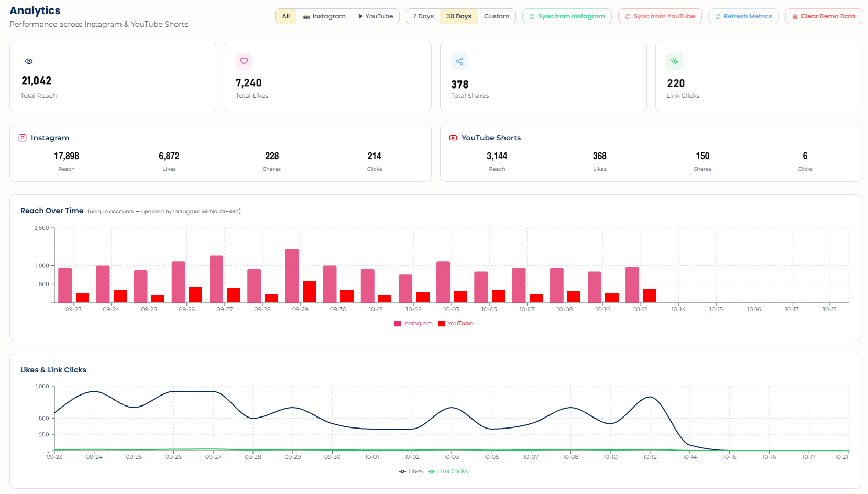Click the Instagram bar for 10-12
Viewport: 868px width, 494px height.
pos(632,285)
